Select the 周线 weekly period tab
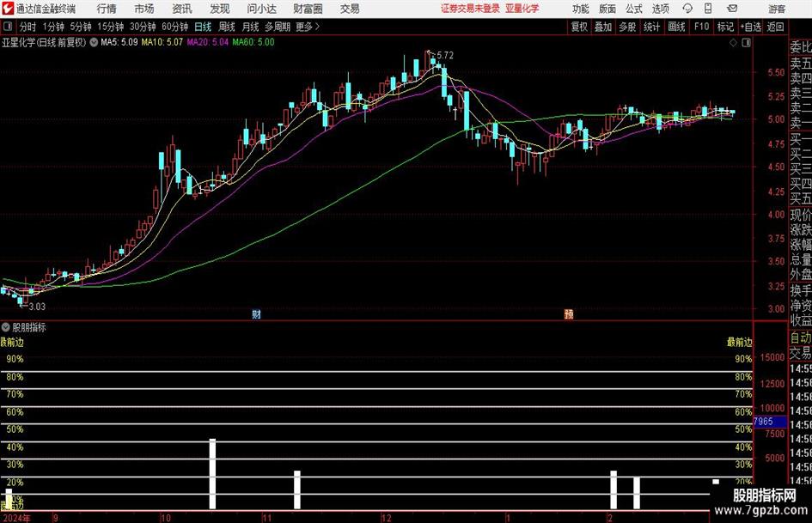Screen dimensions: 812x523 point(227,27)
